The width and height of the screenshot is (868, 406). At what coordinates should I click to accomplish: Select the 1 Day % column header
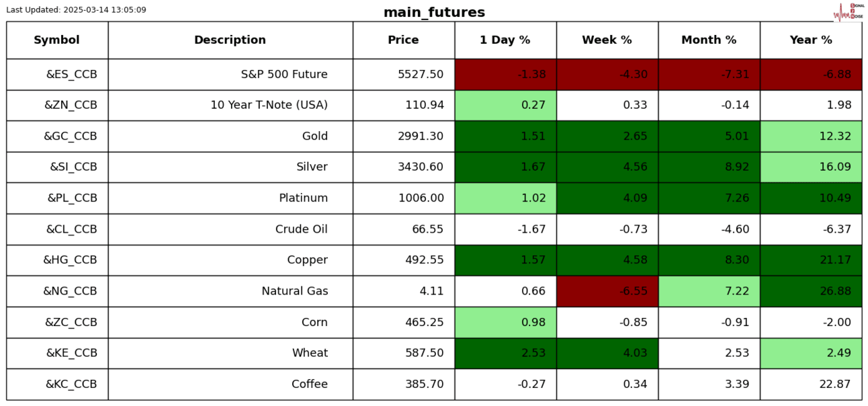point(505,40)
